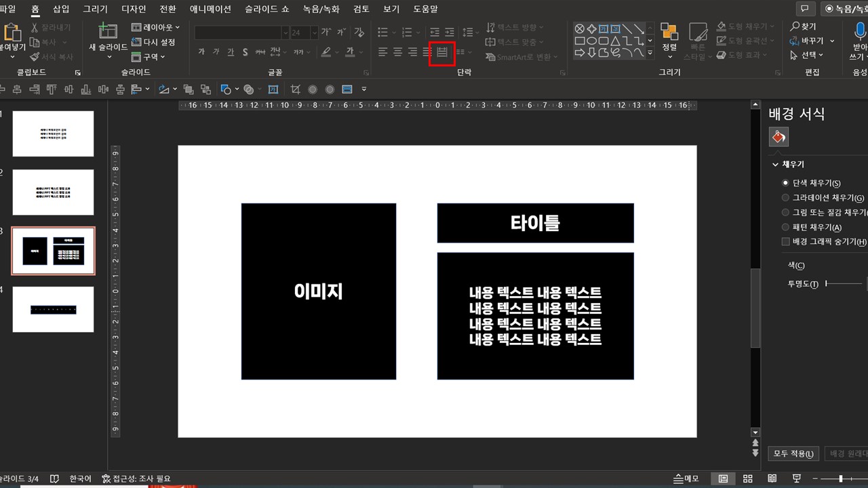Switch to the Design (디자인) tab
The height and width of the screenshot is (488, 868).
134,9
